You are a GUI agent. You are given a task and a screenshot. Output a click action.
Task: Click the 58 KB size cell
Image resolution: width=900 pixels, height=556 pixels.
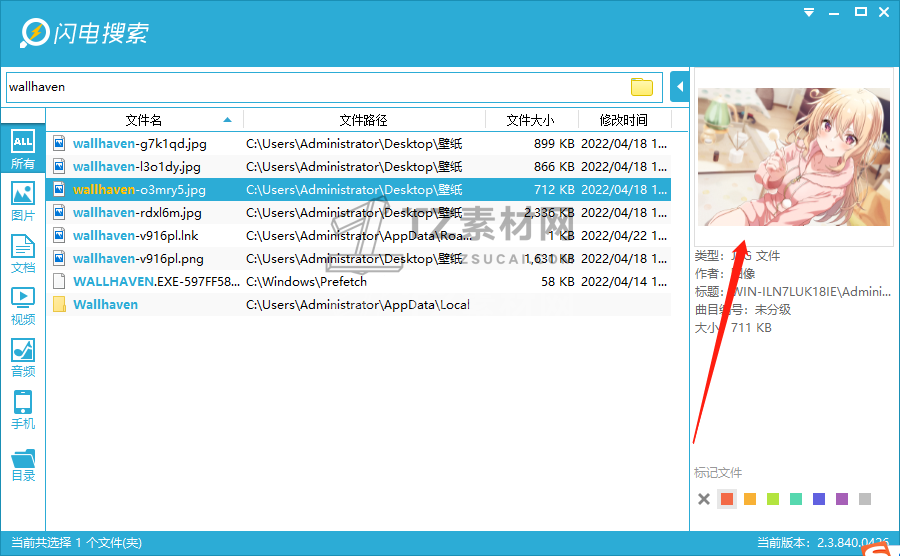[x=557, y=281]
